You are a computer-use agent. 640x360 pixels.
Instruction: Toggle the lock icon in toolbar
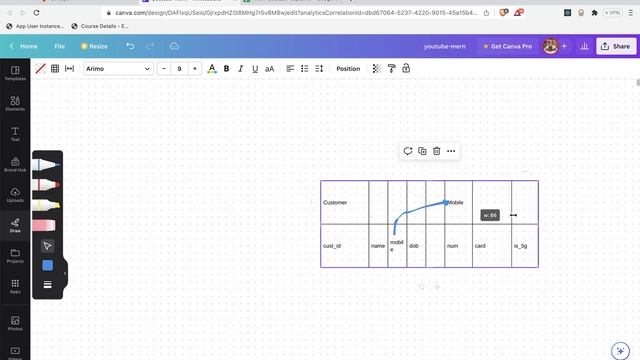pos(406,68)
